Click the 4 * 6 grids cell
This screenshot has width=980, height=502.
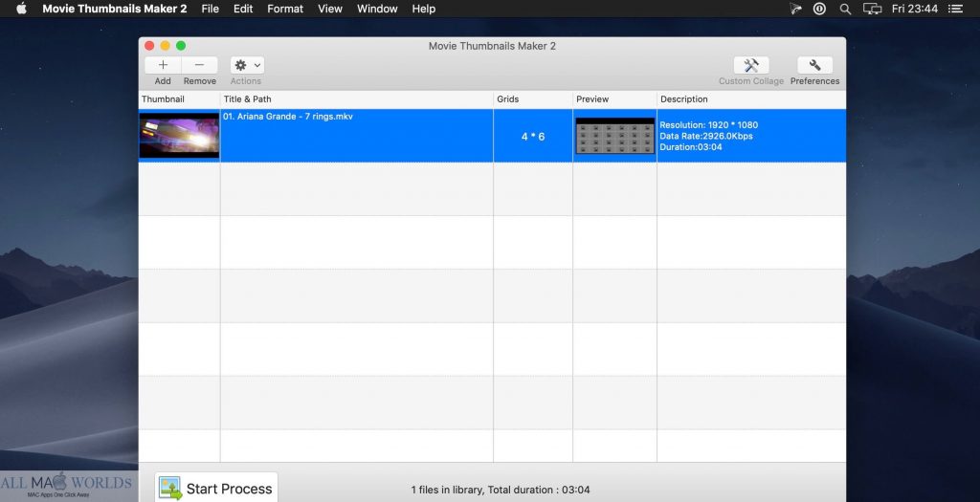coord(533,136)
